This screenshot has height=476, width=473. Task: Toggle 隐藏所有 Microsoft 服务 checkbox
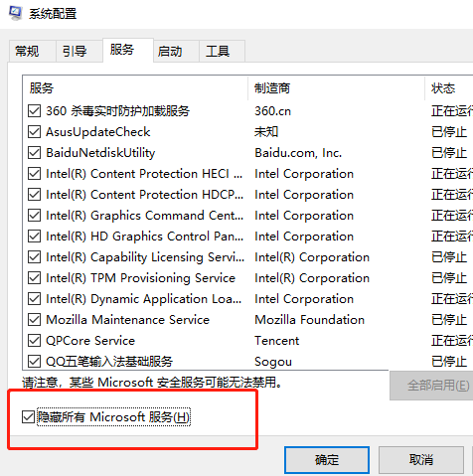pyautogui.click(x=28, y=417)
